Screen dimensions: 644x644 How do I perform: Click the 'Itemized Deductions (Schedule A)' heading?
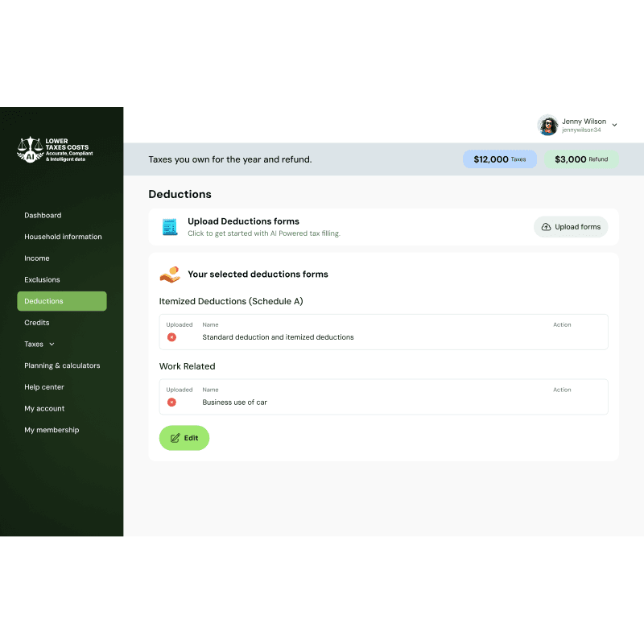pyautogui.click(x=231, y=301)
